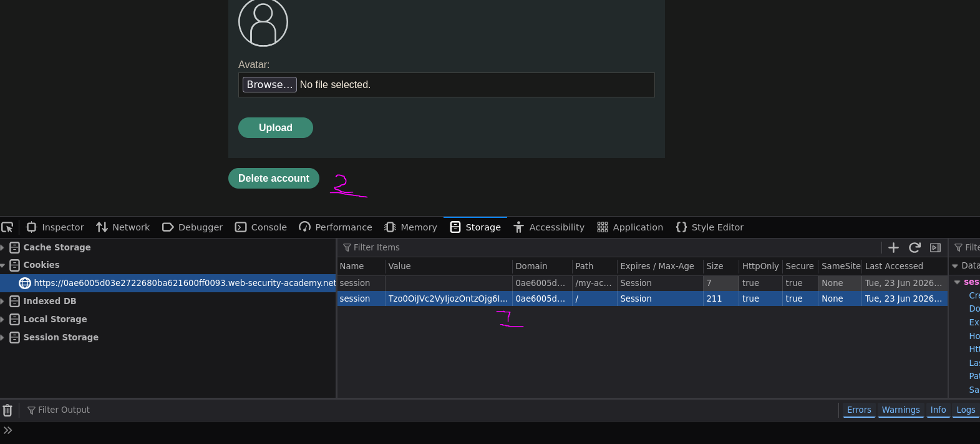Sort cookies by Name column
Image resolution: width=980 pixels, height=444 pixels.
pyautogui.click(x=361, y=266)
